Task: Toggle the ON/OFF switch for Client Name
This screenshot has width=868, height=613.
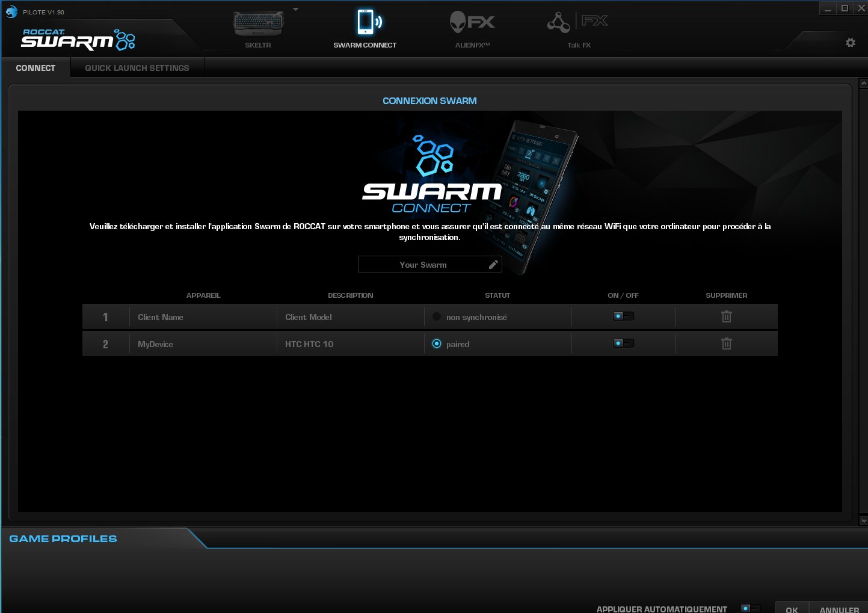Action: pyautogui.click(x=623, y=316)
